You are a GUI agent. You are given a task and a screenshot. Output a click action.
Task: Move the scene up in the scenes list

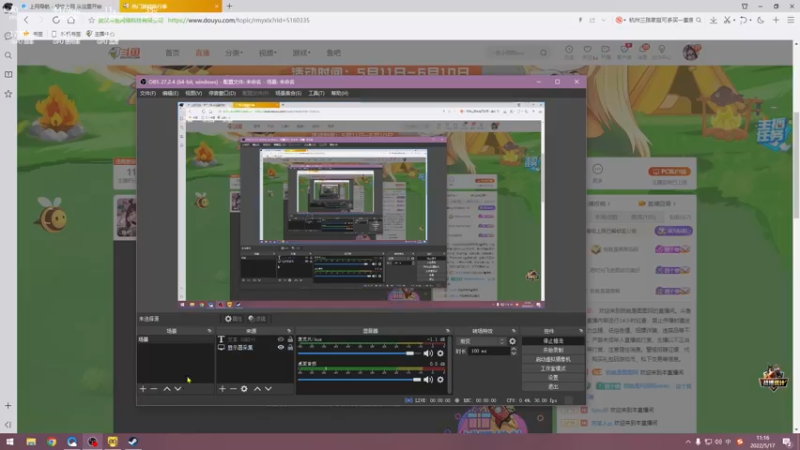167,389
